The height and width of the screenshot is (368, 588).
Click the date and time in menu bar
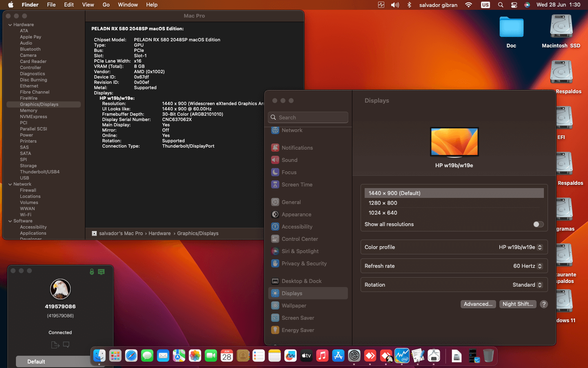[558, 5]
